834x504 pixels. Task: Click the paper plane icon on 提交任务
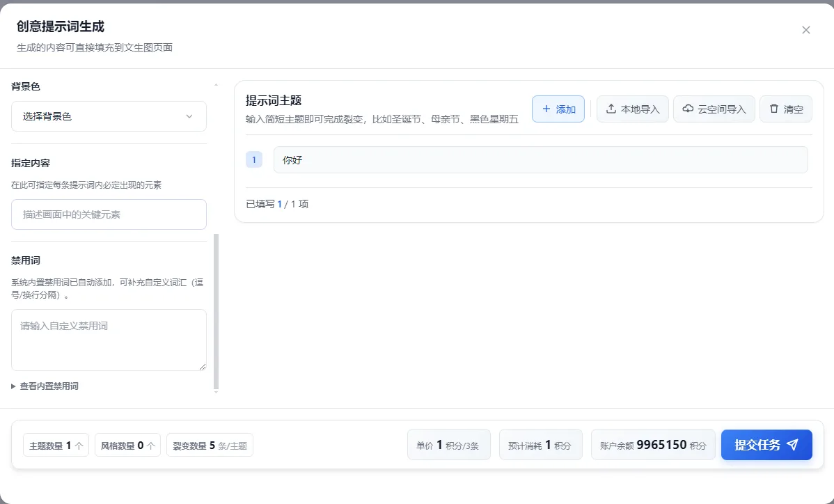tap(792, 445)
